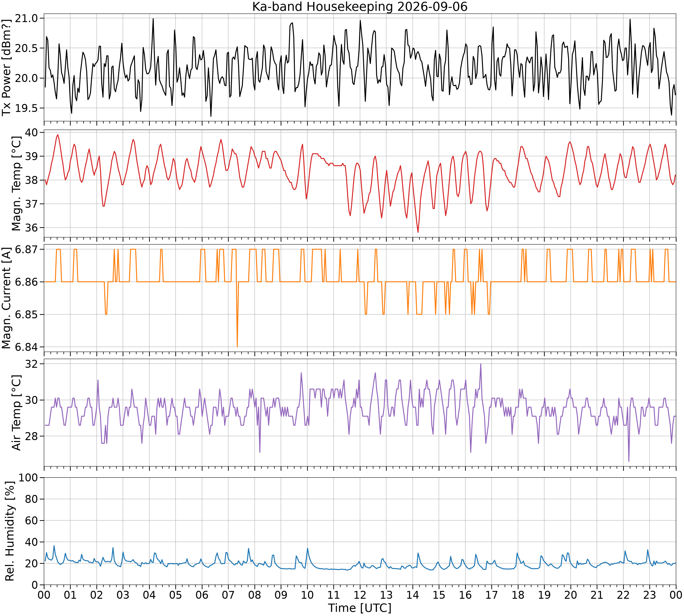Click the Ka-band Housekeeping 2026-09-06 title
This screenshot has height=616, width=684.
coord(360,7)
